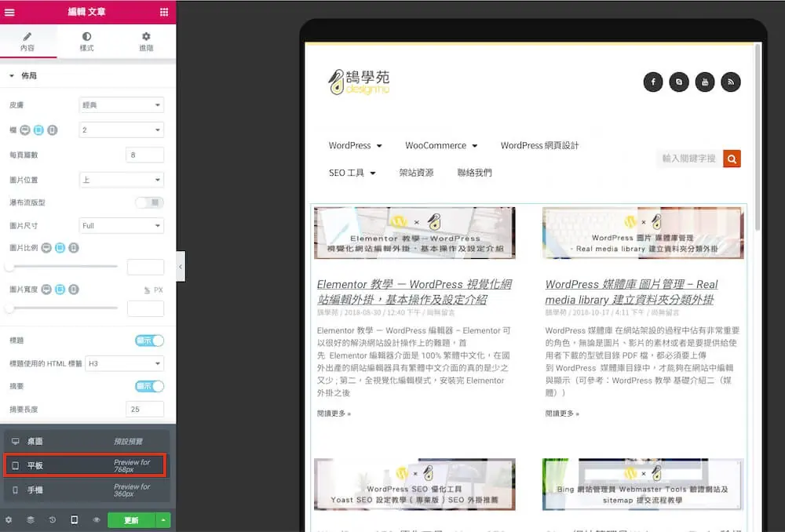Select tablet icon for 圖片比例

(60, 248)
